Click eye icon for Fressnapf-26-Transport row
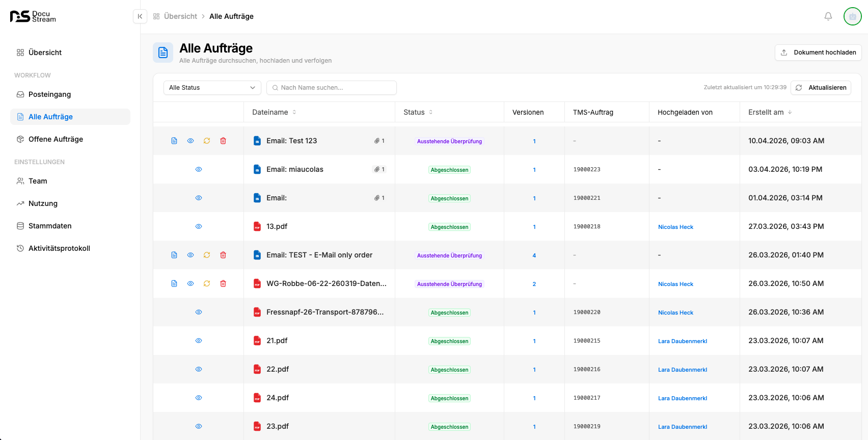Viewport: 868px width, 440px height. pos(199,312)
